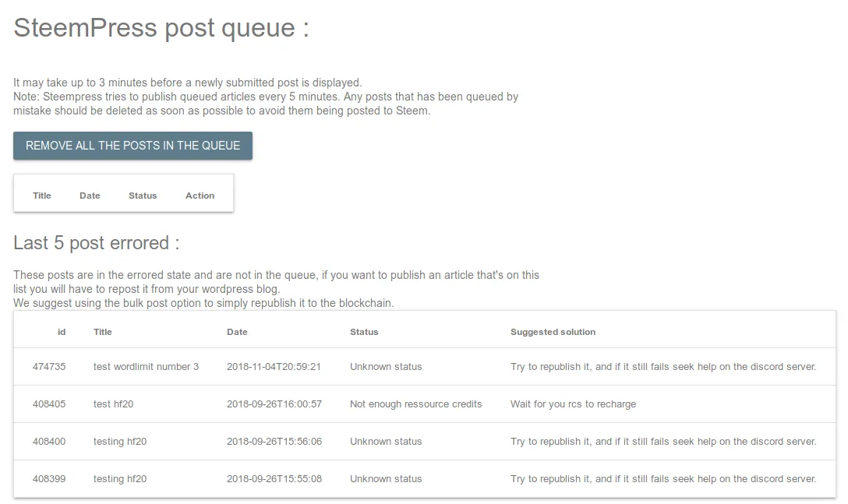Click the id column header in errored table
This screenshot has height=504, width=848.
tap(62, 332)
